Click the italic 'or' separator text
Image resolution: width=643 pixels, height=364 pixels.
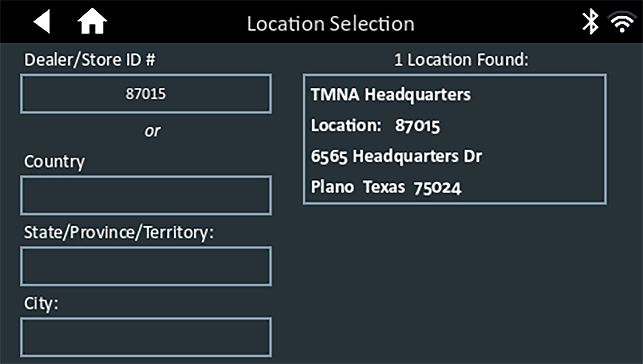click(x=152, y=131)
